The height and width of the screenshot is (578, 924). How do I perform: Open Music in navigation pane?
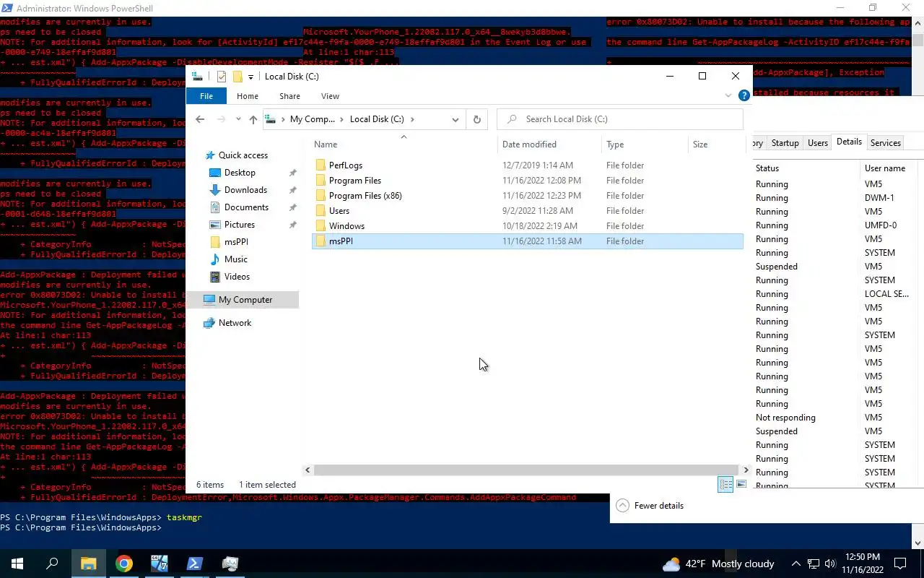click(236, 259)
